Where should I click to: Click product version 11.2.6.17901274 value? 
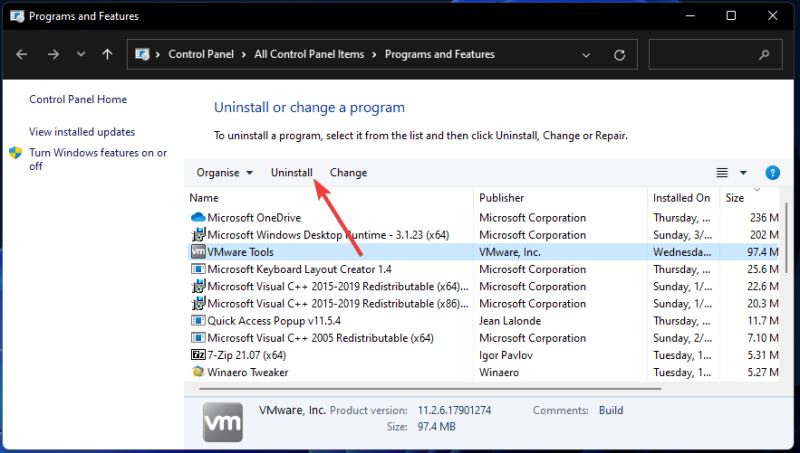(454, 411)
